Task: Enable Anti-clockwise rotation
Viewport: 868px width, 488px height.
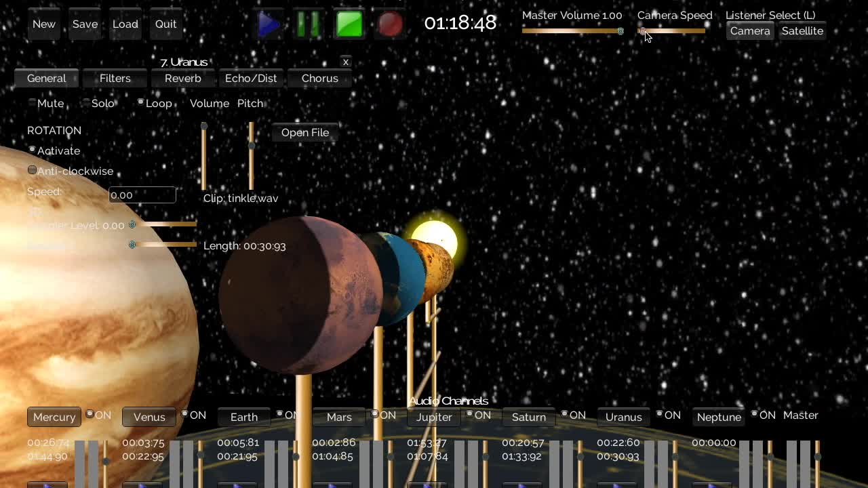Action: coord(32,170)
